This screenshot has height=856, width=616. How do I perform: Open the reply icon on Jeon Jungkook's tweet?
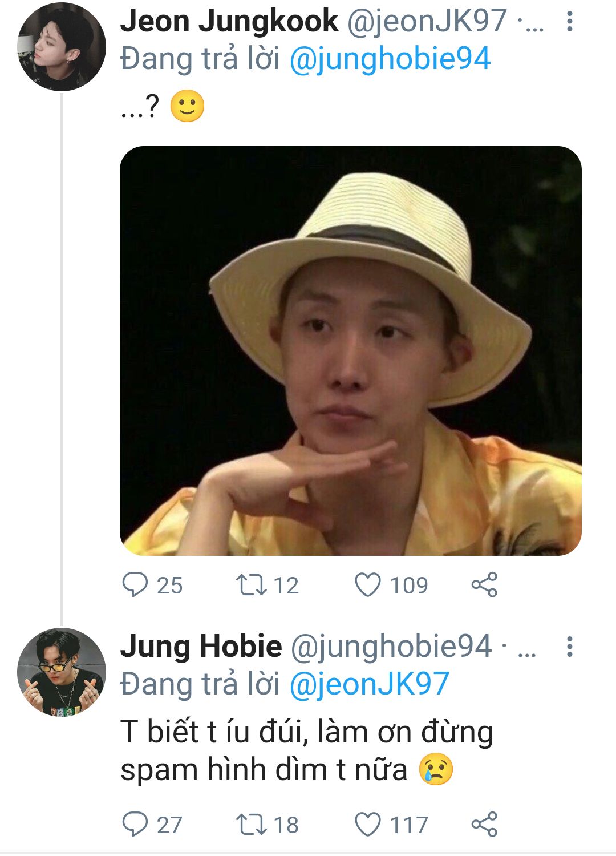[135, 585]
